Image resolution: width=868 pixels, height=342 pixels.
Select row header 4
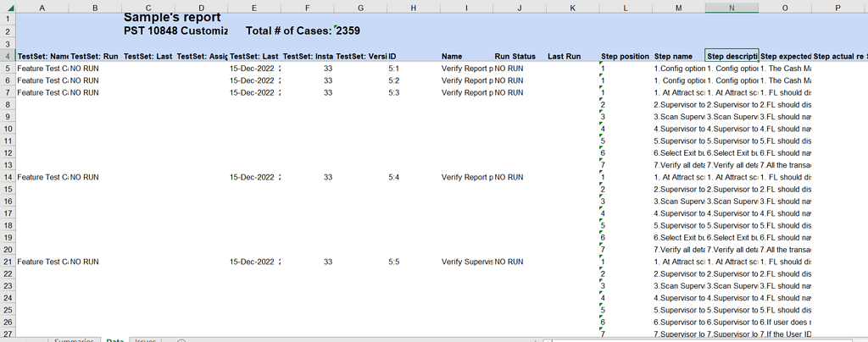[8, 57]
